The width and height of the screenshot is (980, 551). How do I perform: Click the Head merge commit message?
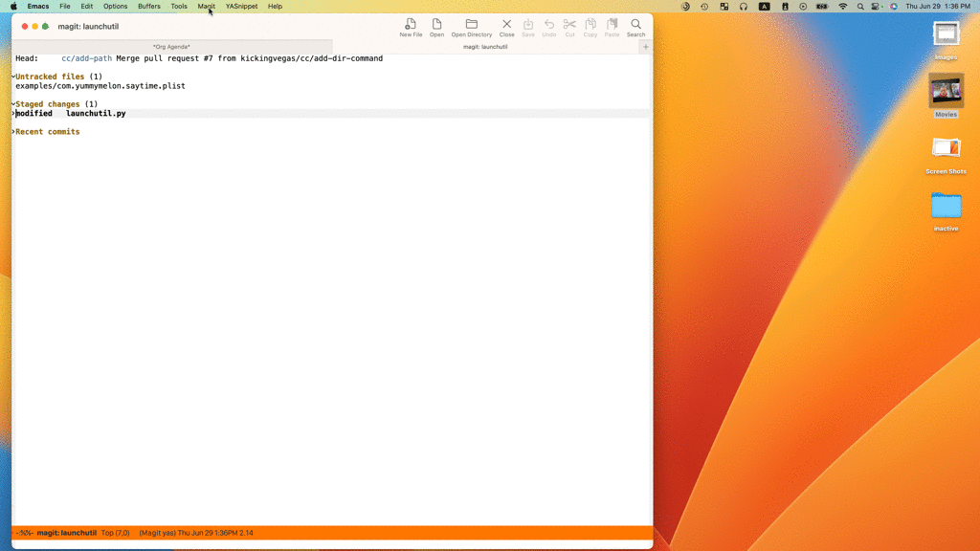(x=250, y=58)
